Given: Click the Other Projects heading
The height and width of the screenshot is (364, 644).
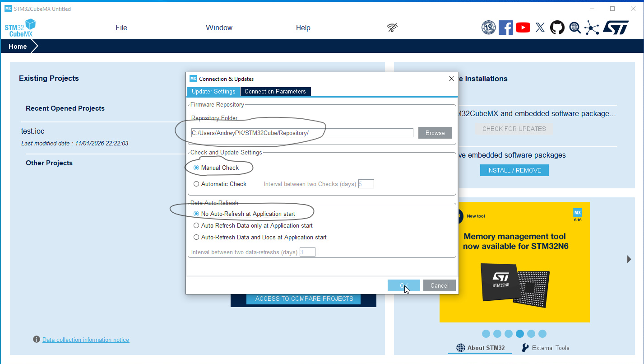Looking at the screenshot, I should (49, 163).
